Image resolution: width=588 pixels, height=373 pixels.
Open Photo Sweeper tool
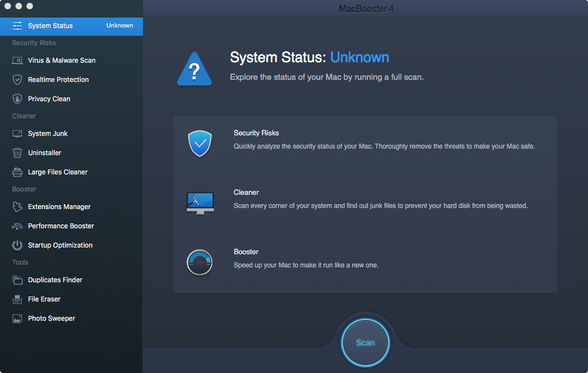(x=72, y=319)
